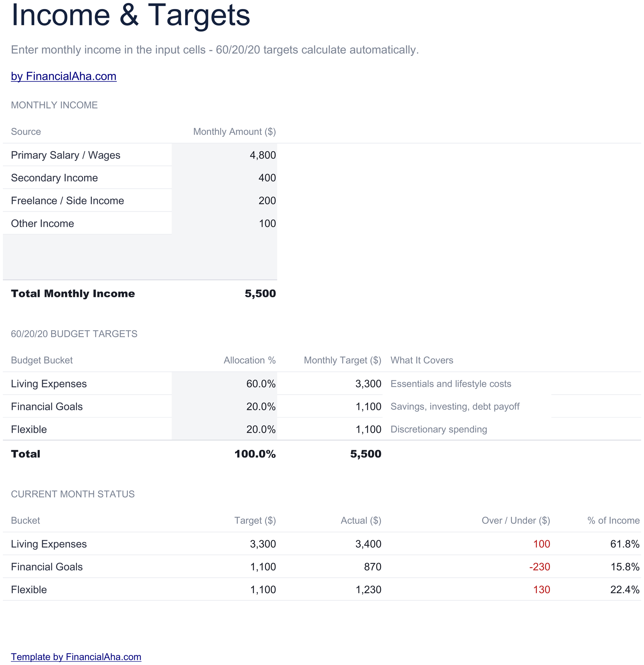Viewport: 644px width, 665px height.
Task: Click the red over/under value 130
Action: (x=542, y=589)
